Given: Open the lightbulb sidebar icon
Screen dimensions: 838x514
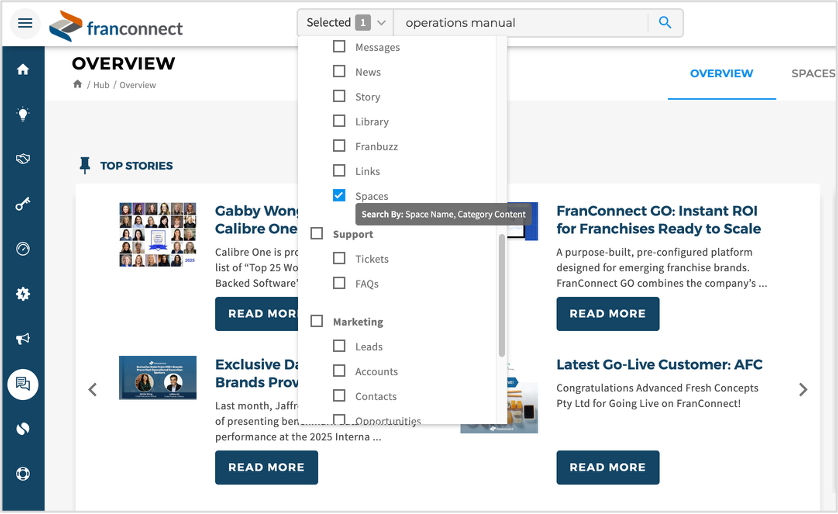Looking at the screenshot, I should click(x=23, y=114).
